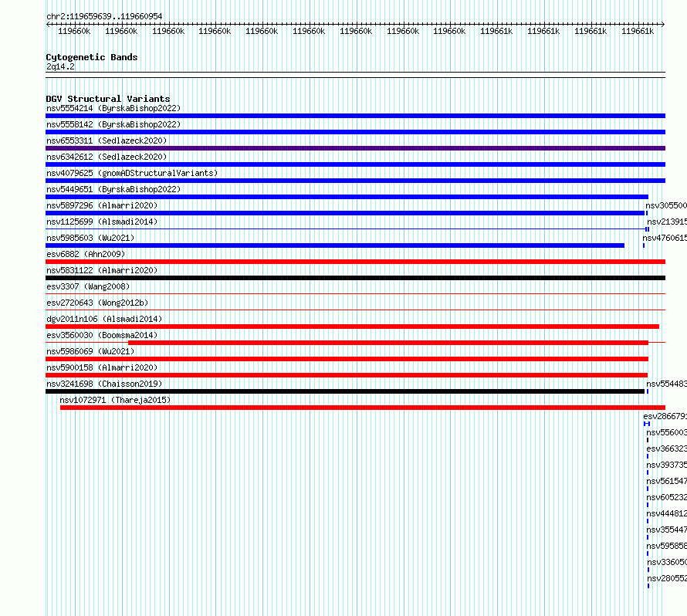Select the Cytogenetic Bands track title
Image resolution: width=687 pixels, height=616 pixels.
point(92,57)
